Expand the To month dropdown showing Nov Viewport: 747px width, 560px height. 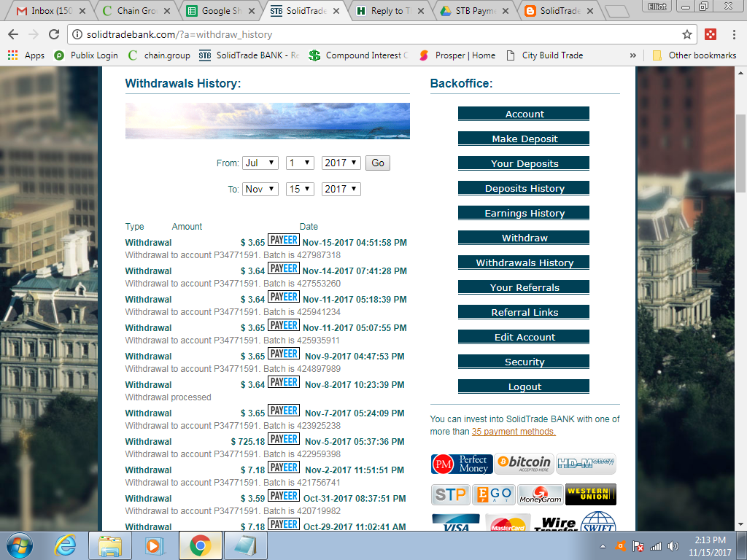[260, 189]
